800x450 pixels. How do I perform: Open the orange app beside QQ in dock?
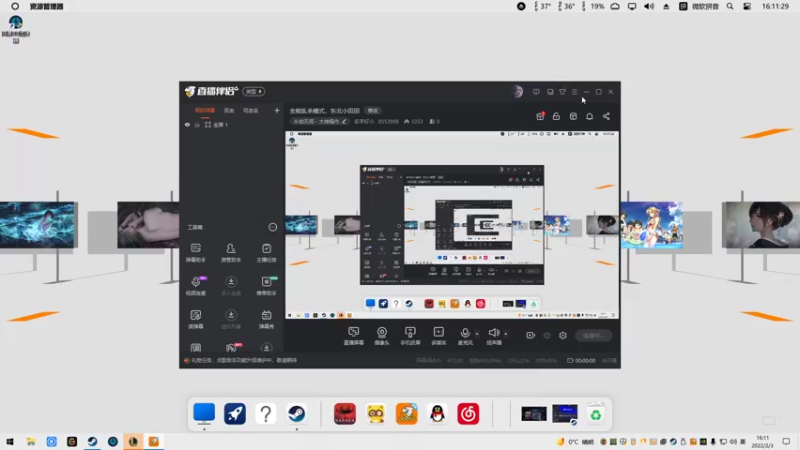[x=407, y=414]
